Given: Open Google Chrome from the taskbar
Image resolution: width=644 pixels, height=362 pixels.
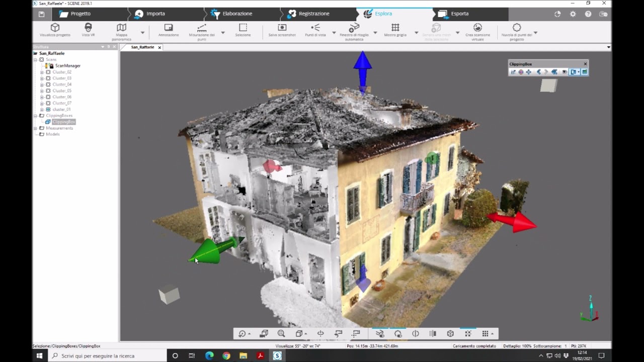Looking at the screenshot, I should tap(226, 355).
